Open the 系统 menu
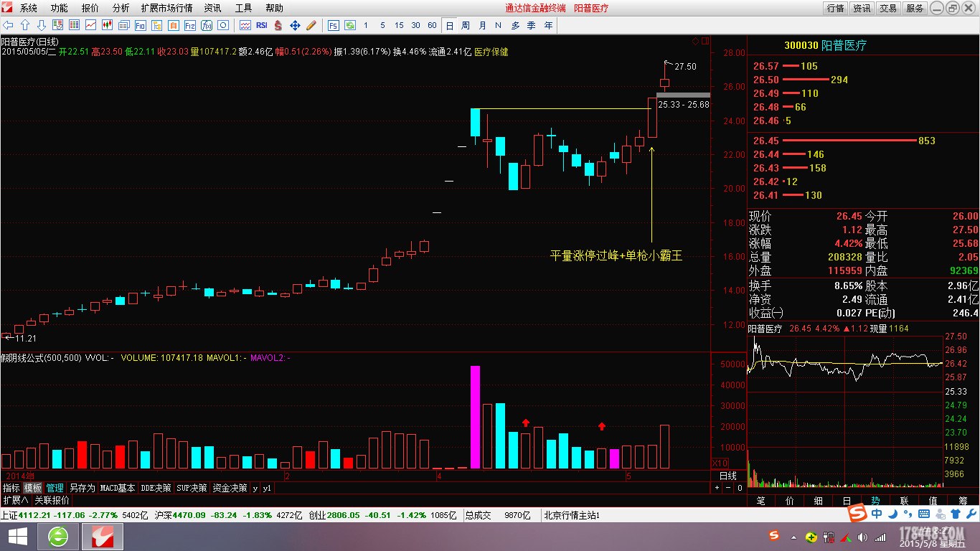 29,8
